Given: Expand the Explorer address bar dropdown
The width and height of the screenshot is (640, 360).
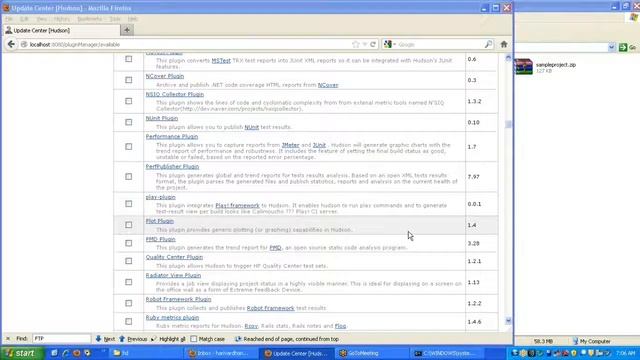Looking at the screenshot, I should pyautogui.click(x=611, y=47).
